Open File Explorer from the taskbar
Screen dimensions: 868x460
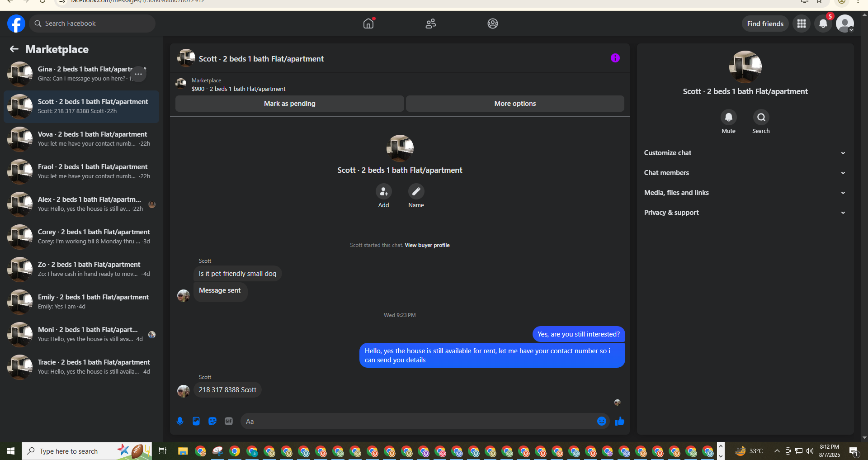coord(183,451)
